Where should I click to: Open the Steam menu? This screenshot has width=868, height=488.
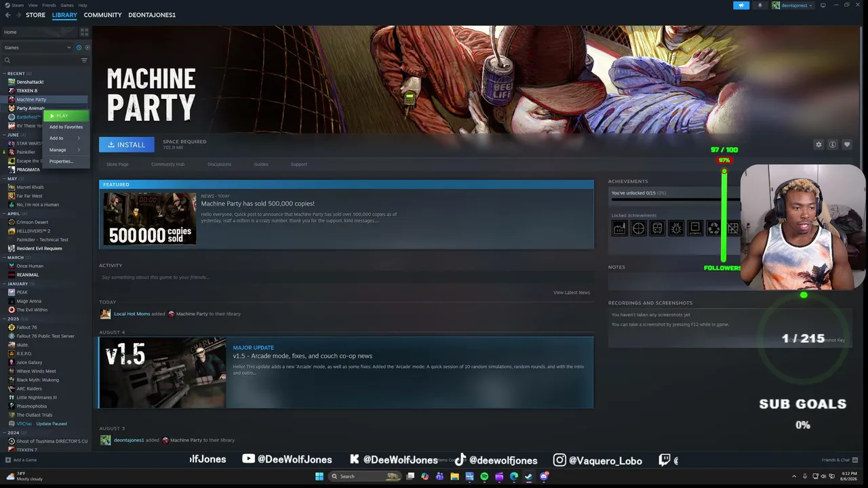pyautogui.click(x=17, y=5)
